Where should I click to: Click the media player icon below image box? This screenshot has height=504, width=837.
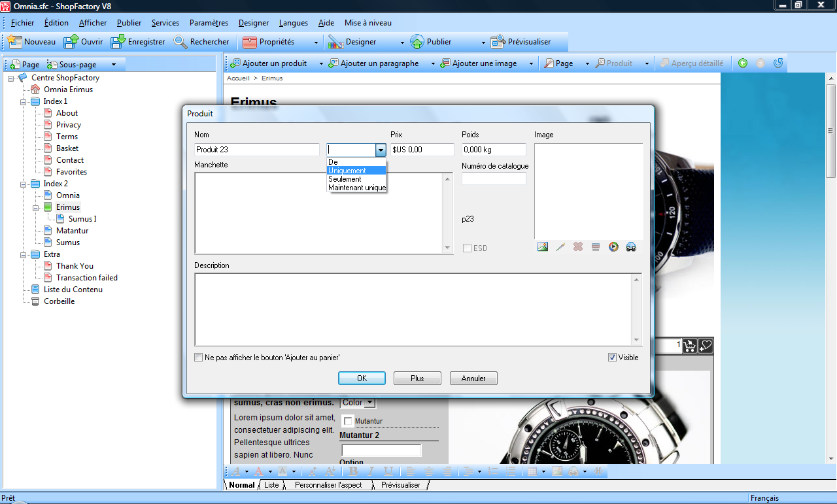(613, 247)
